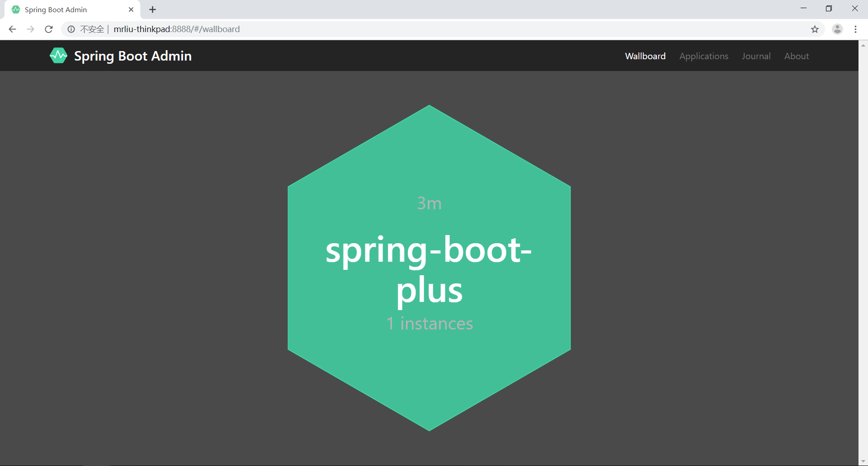Close the browser window

tap(854, 9)
